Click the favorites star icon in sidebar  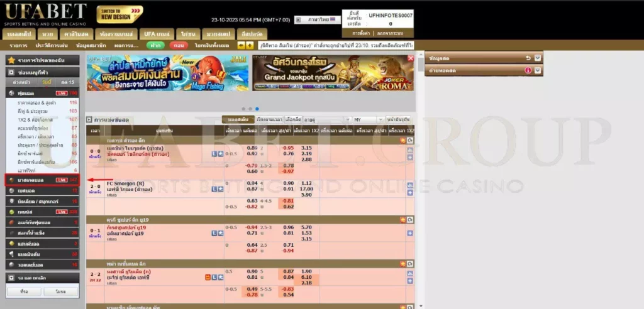tap(11, 60)
